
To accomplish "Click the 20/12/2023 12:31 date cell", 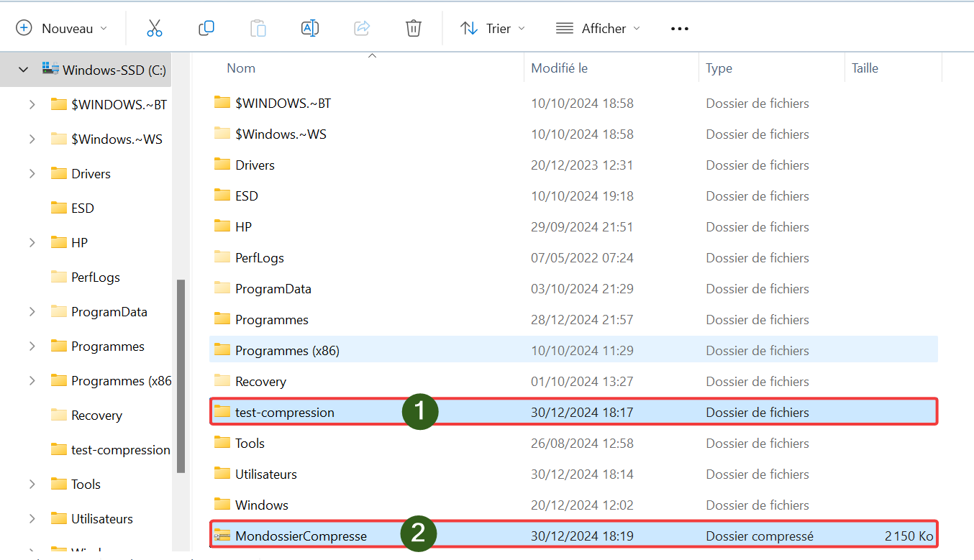I will [x=582, y=165].
